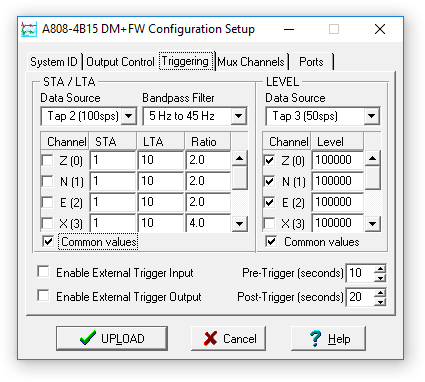Enable STA/LTA trigger for E (2) channel
The height and width of the screenshot is (382, 425).
(47, 202)
